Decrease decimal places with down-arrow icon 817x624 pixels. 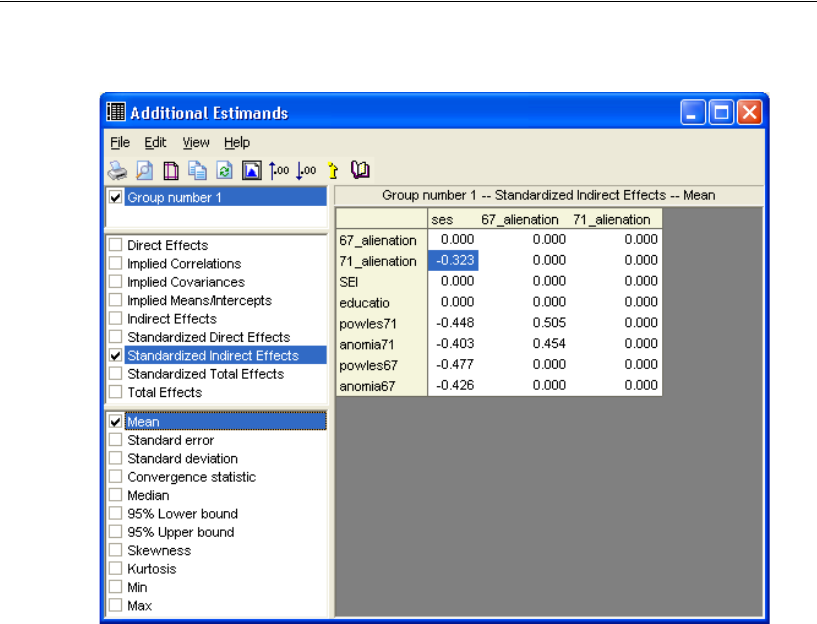pyautogui.click(x=306, y=170)
